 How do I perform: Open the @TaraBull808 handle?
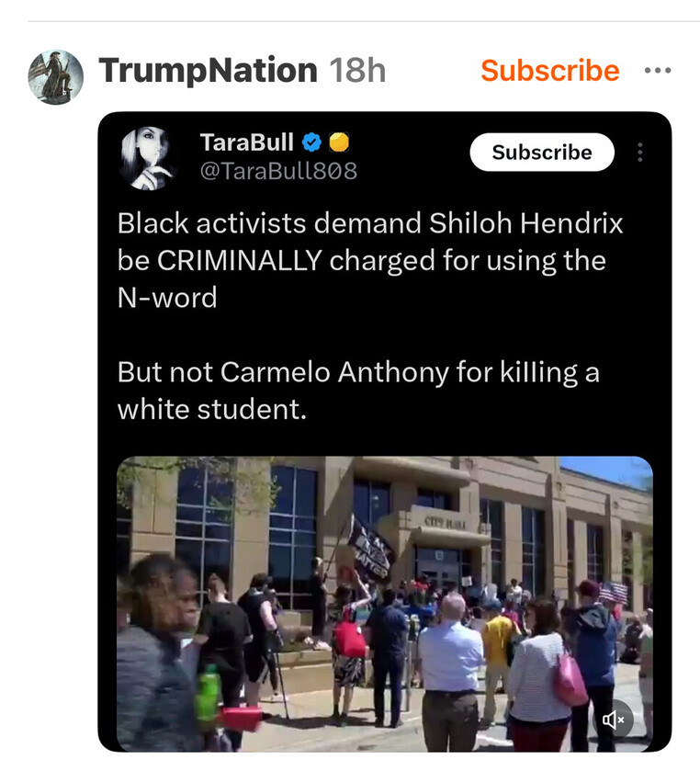pyautogui.click(x=278, y=171)
